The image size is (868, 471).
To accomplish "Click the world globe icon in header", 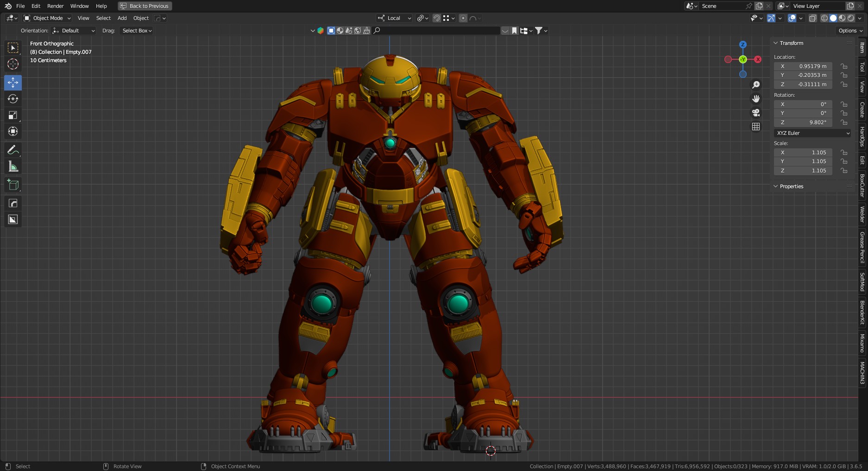I will pos(358,31).
